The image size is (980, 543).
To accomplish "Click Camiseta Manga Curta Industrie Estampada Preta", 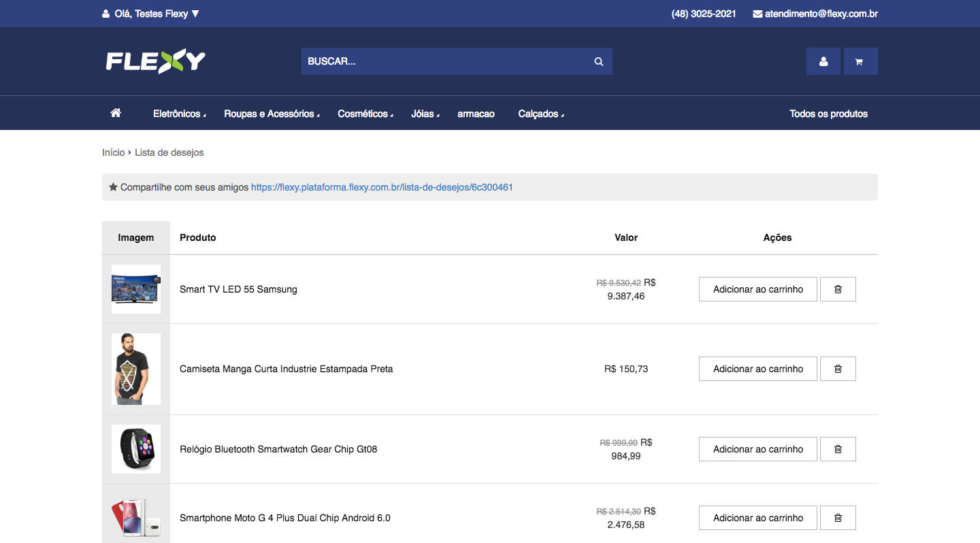I will tap(287, 369).
